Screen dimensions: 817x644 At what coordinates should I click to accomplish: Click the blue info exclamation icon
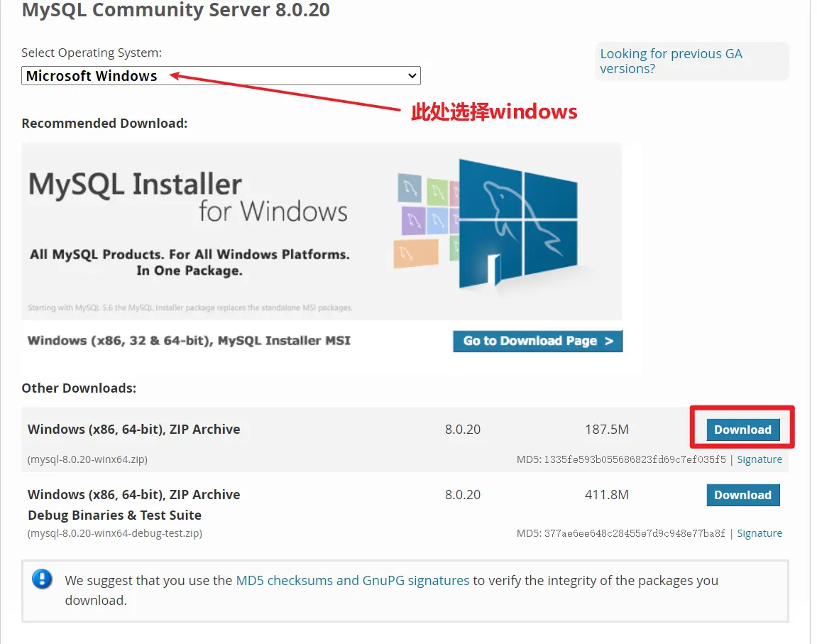tap(42, 579)
